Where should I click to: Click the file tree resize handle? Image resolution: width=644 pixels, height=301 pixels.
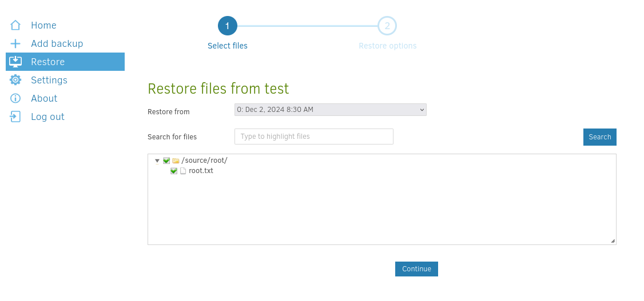[x=613, y=241]
